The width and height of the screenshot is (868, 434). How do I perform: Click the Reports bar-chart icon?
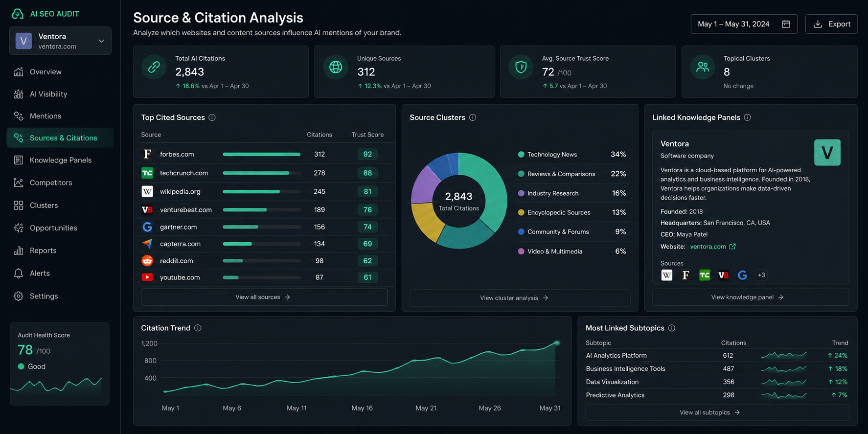pos(19,251)
